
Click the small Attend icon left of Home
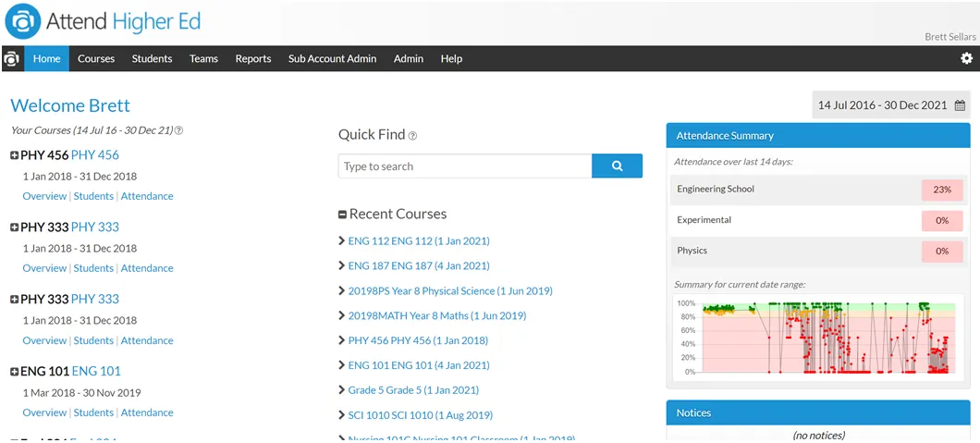click(12, 59)
